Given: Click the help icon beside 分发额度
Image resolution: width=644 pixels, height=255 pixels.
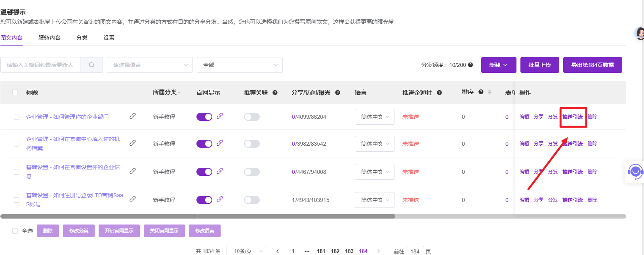Looking at the screenshot, I should (471, 65).
